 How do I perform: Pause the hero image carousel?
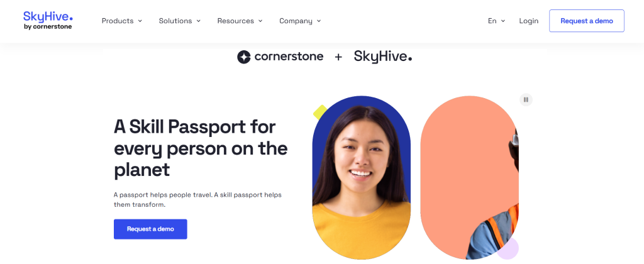point(526,100)
